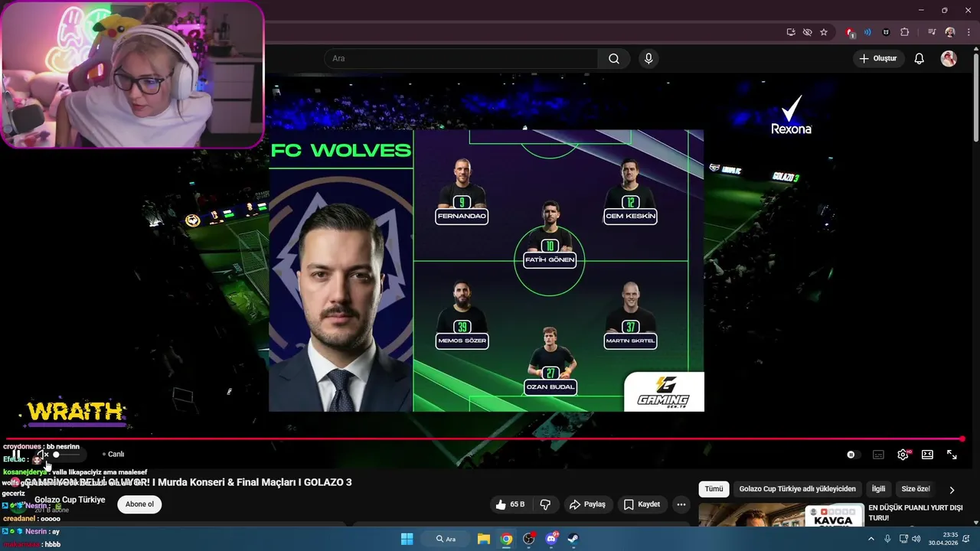Enter fullscreen video mode
Viewport: 980px width, 551px height.
952,455
